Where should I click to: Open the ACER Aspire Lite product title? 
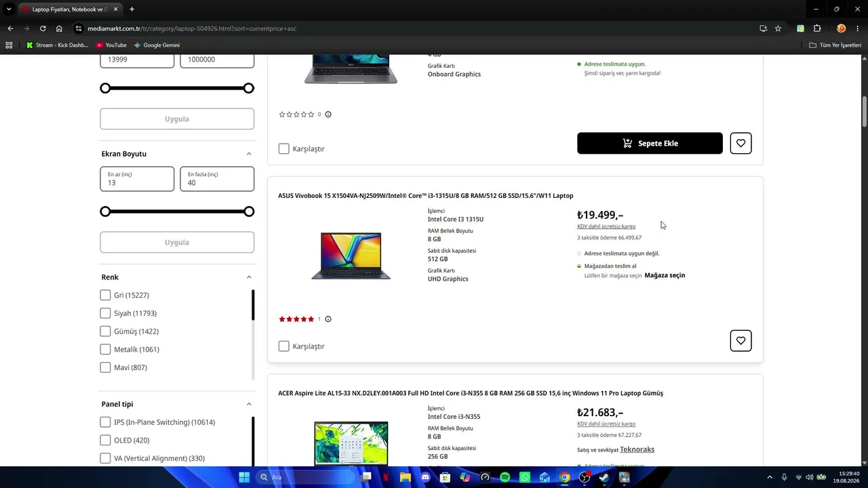pyautogui.click(x=471, y=393)
